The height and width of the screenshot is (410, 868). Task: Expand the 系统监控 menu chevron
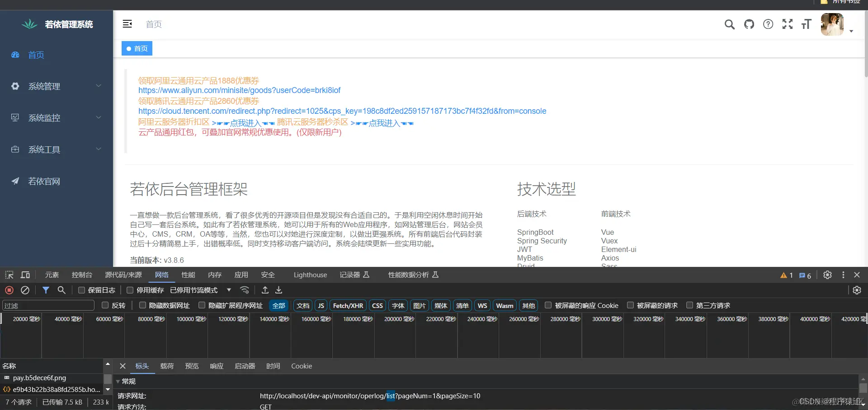tap(99, 117)
